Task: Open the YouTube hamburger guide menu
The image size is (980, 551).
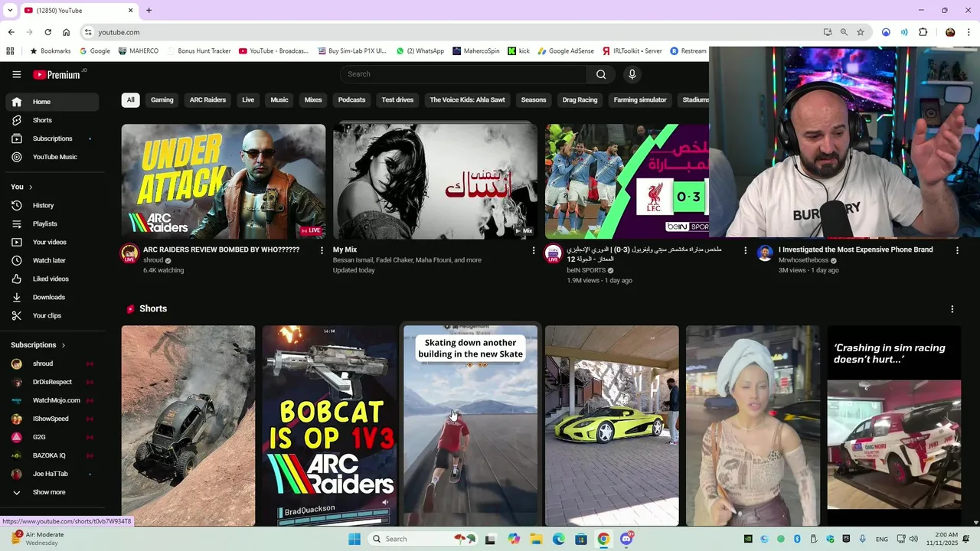Action: click(16, 74)
